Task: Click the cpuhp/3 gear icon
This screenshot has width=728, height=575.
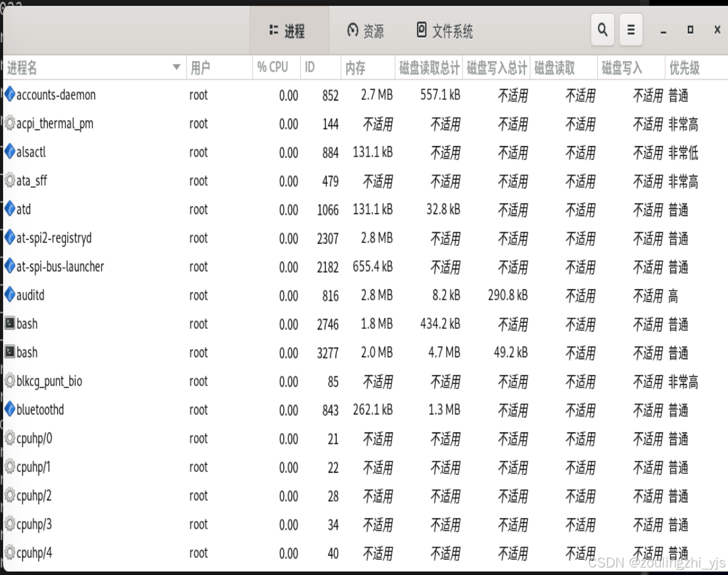Action: (10, 524)
